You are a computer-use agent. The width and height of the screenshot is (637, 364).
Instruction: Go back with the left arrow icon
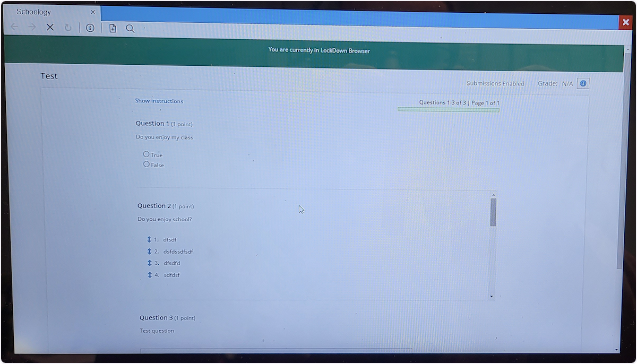14,27
